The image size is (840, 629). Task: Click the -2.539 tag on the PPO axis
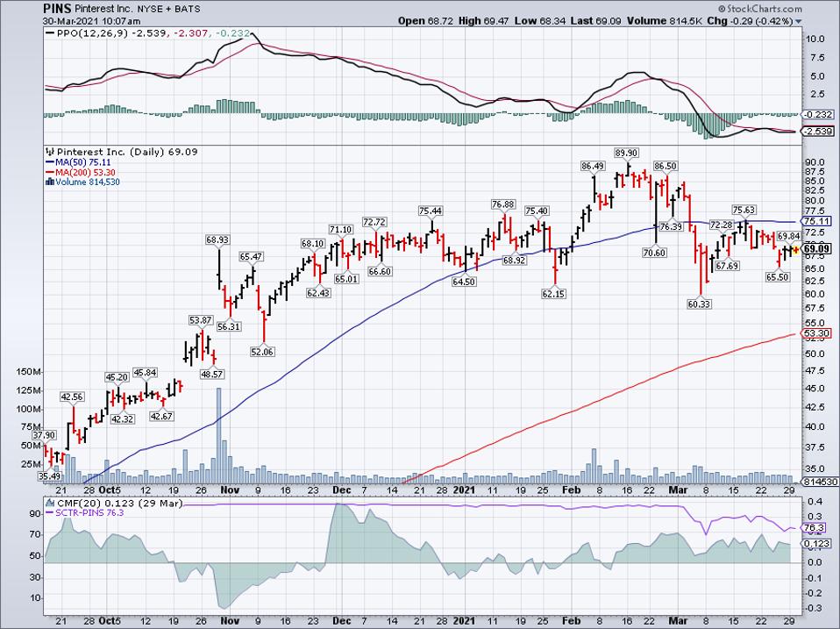(x=819, y=132)
